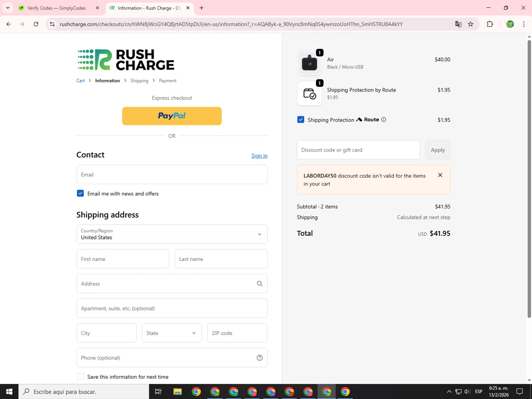Open the notification center icon

(520, 392)
